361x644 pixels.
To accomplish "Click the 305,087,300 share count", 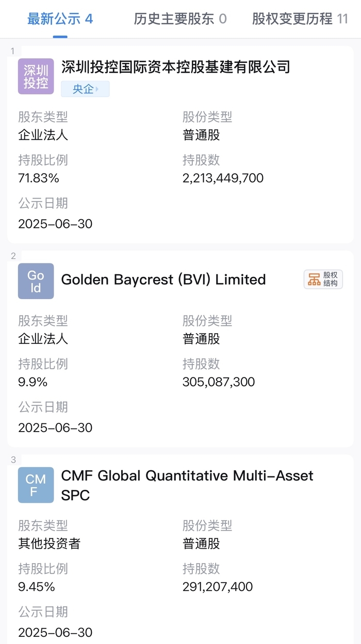I will 219,382.
